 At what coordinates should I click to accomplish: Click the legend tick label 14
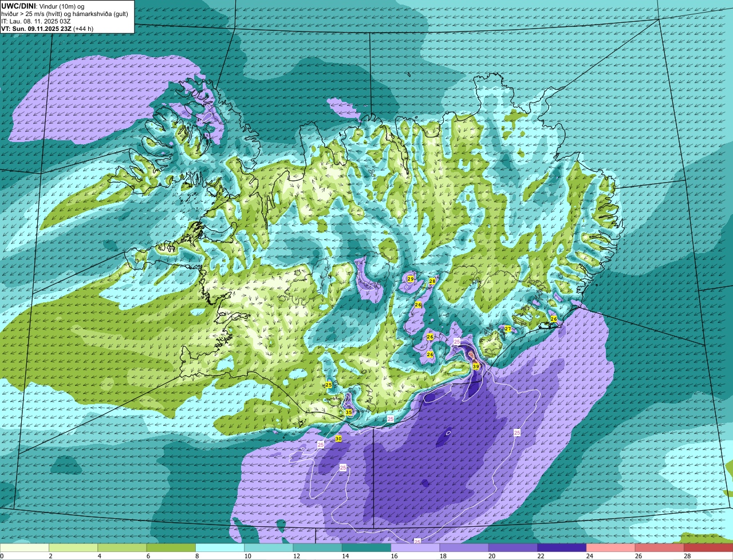345,556
